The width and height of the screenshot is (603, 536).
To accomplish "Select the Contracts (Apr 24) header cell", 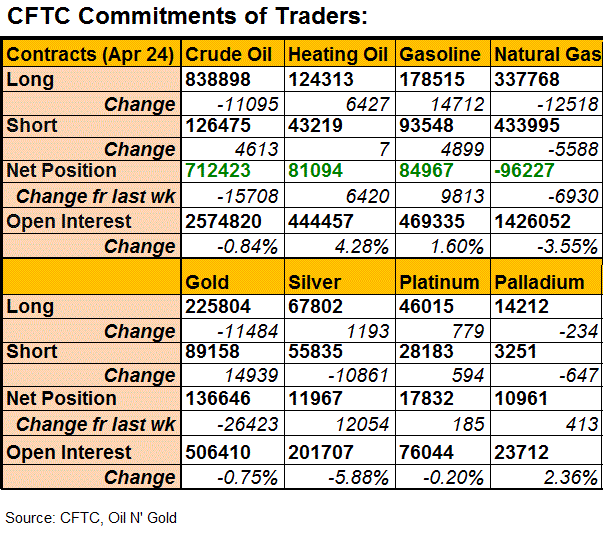I will click(92, 54).
